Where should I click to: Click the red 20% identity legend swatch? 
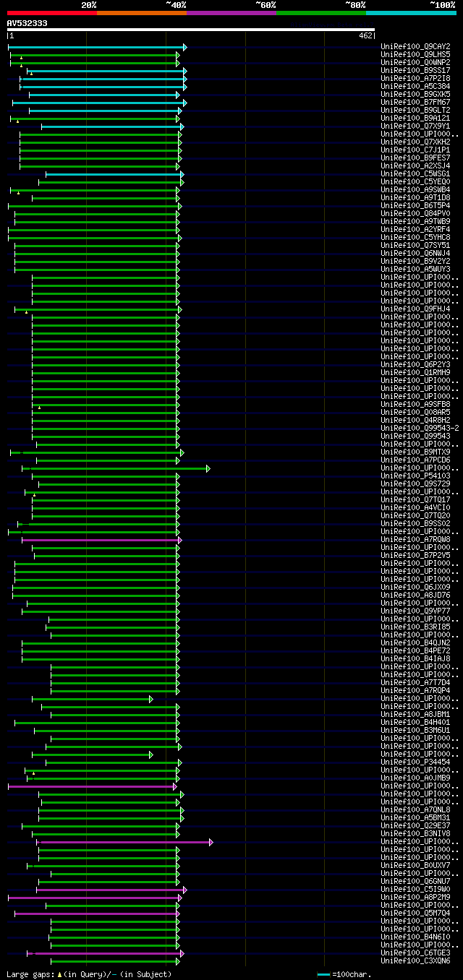51,12
